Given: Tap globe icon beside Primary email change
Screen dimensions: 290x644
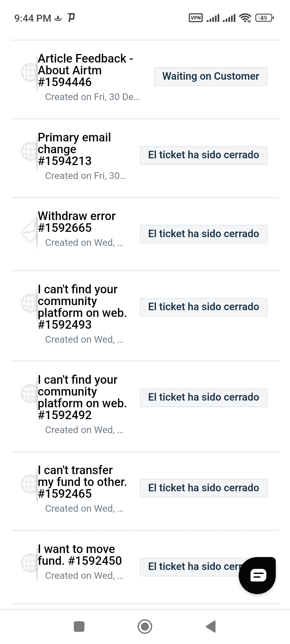Looking at the screenshot, I should (x=29, y=151).
